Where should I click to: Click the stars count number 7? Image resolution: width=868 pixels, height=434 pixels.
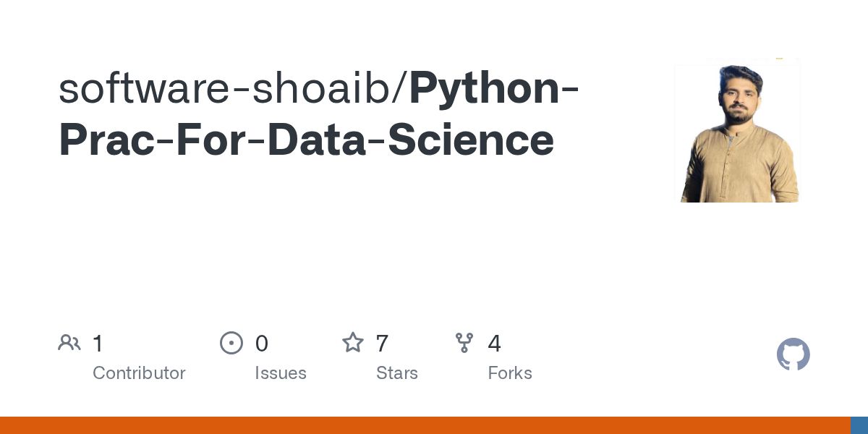(x=383, y=344)
